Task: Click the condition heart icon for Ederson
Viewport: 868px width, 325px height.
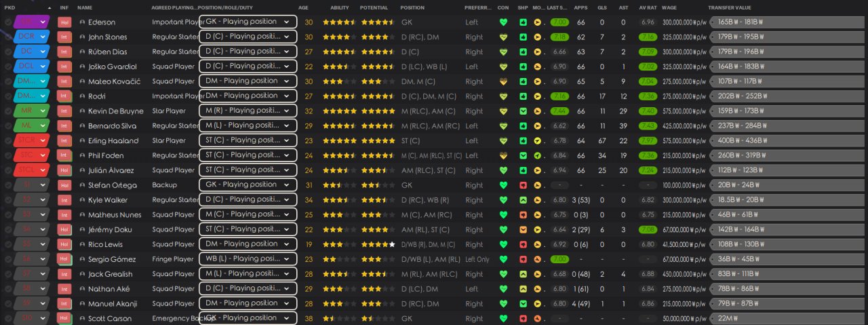Action: 503,22
